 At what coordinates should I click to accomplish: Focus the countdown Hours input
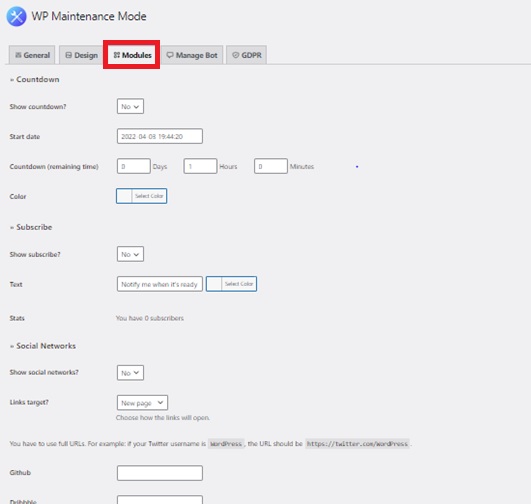tap(200, 166)
